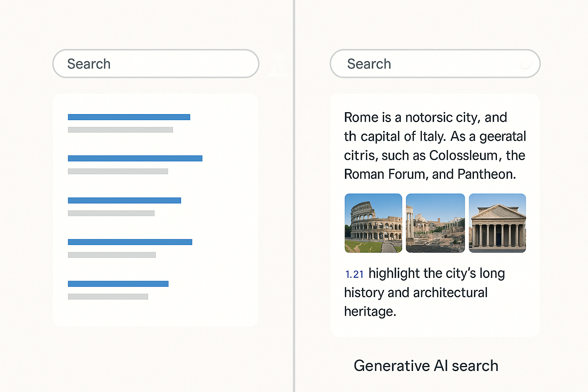Click 'history and architectural heritage' text
Image resolution: width=588 pixels, height=392 pixels.
coord(416,293)
